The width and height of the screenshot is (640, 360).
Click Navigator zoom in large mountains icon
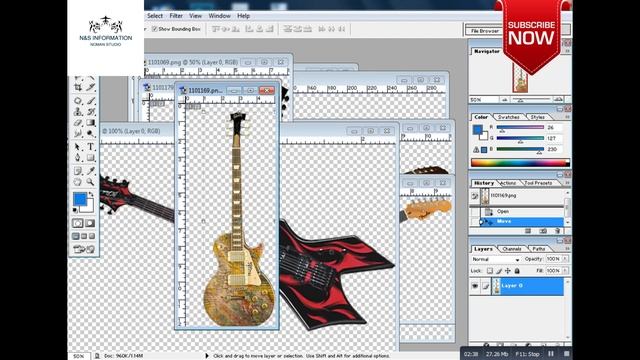(558, 100)
